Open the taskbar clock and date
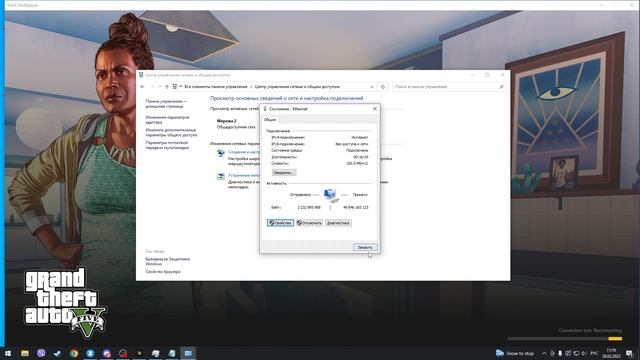640x360 pixels. point(611,353)
